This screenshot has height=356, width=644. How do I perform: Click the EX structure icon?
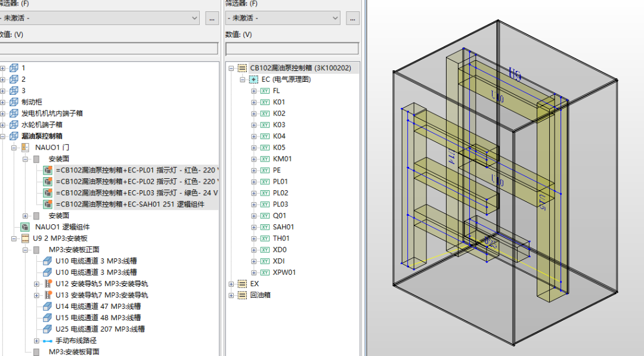243,284
